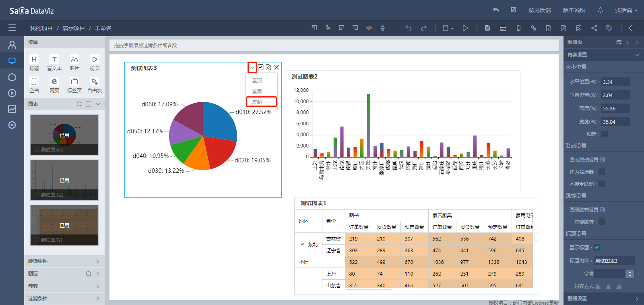The width and height of the screenshot is (644, 305).
Task: Click the redo arrow in toolbar
Action: tap(424, 28)
